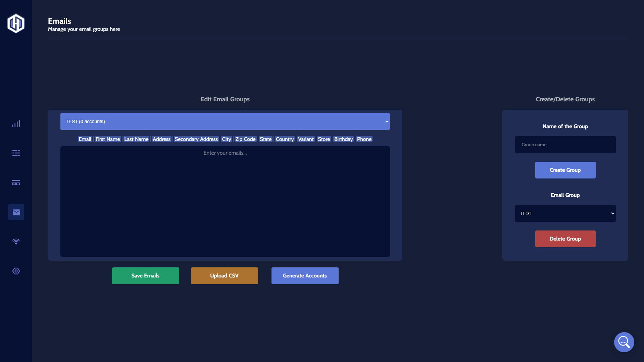The height and width of the screenshot is (362, 644).
Task: Select the Emails envelope sidebar icon
Action: point(16,212)
